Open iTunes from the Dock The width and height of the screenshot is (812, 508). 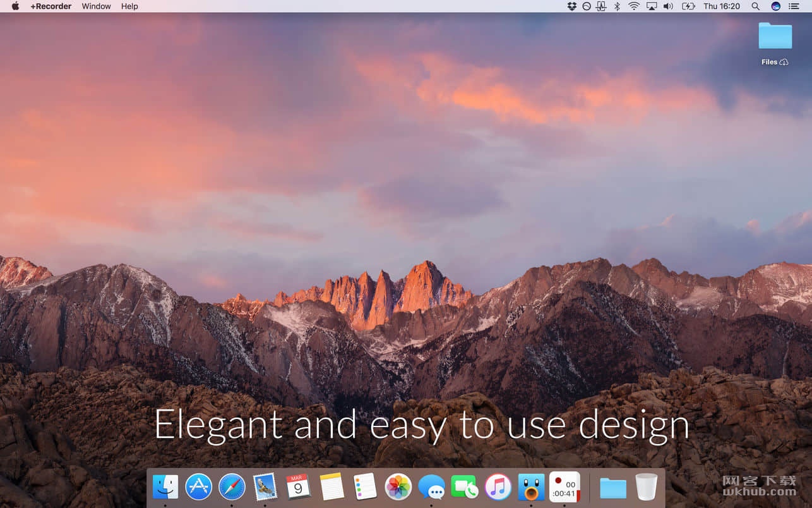498,487
